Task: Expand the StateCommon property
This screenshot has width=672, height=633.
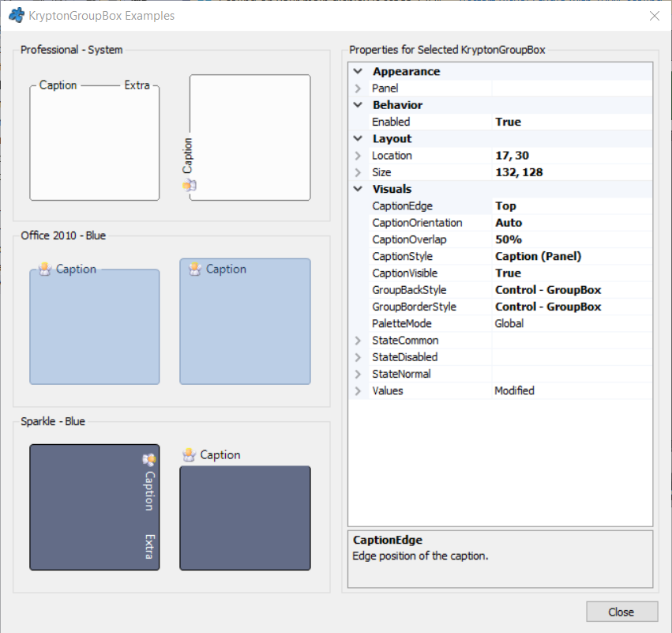Action: pos(358,340)
